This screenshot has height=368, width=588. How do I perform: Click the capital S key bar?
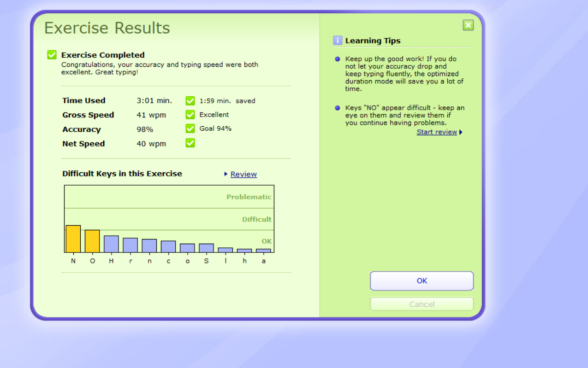[x=206, y=248]
